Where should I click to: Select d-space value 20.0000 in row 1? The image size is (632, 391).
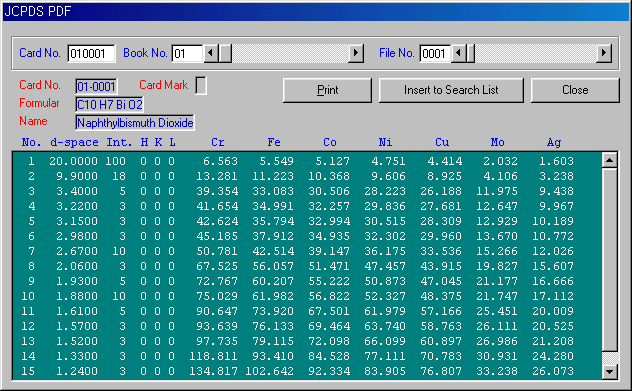tap(73, 161)
